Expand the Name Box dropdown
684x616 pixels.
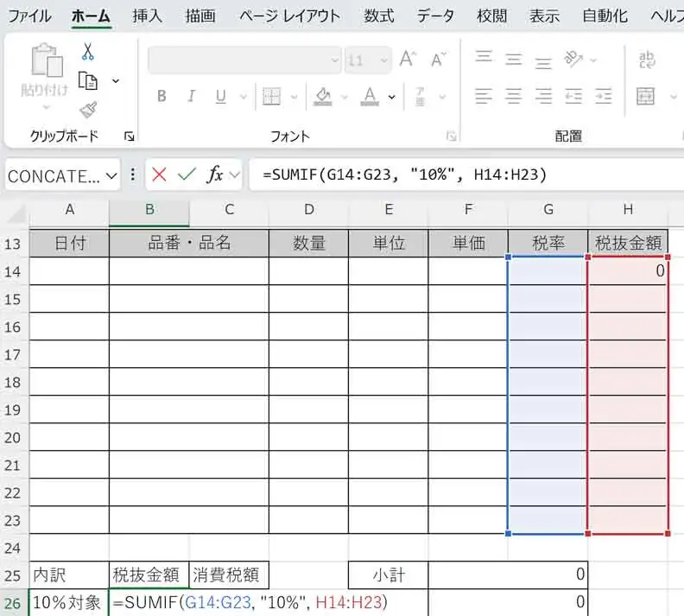[x=111, y=175]
